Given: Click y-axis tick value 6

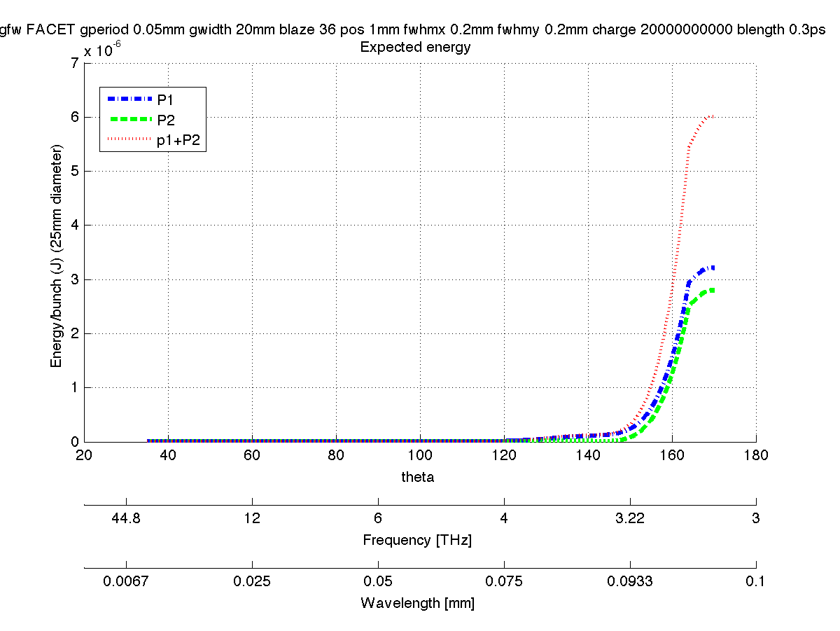Looking at the screenshot, I should point(73,117).
